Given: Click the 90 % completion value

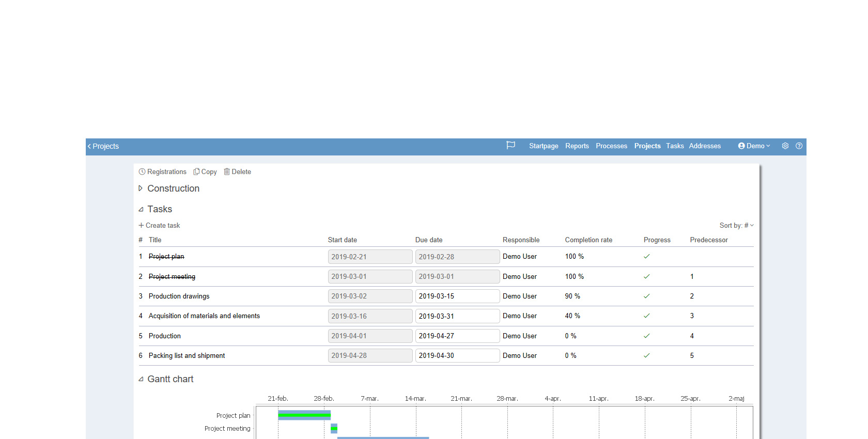Looking at the screenshot, I should pos(572,296).
